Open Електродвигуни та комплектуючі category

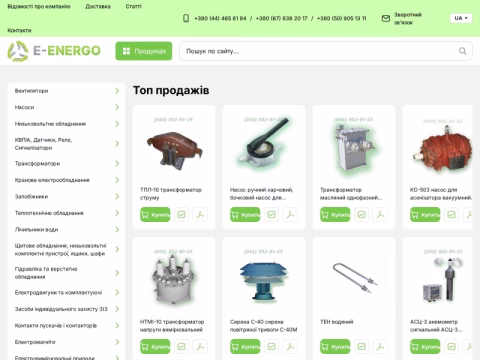click(58, 292)
